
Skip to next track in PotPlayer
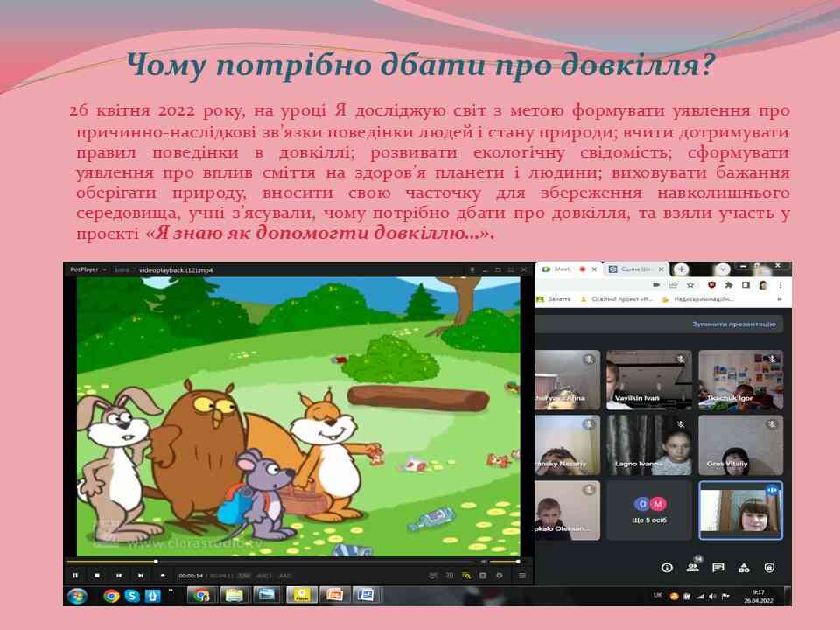[140, 576]
